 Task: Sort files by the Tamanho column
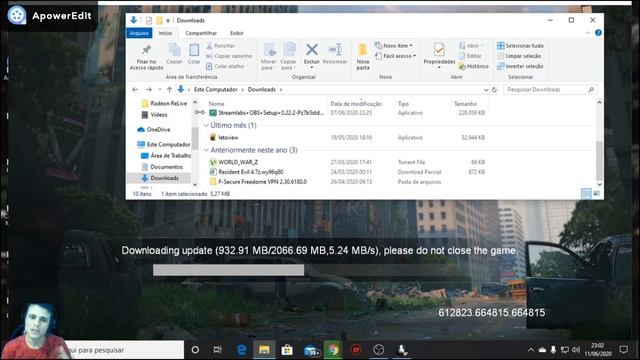(465, 104)
